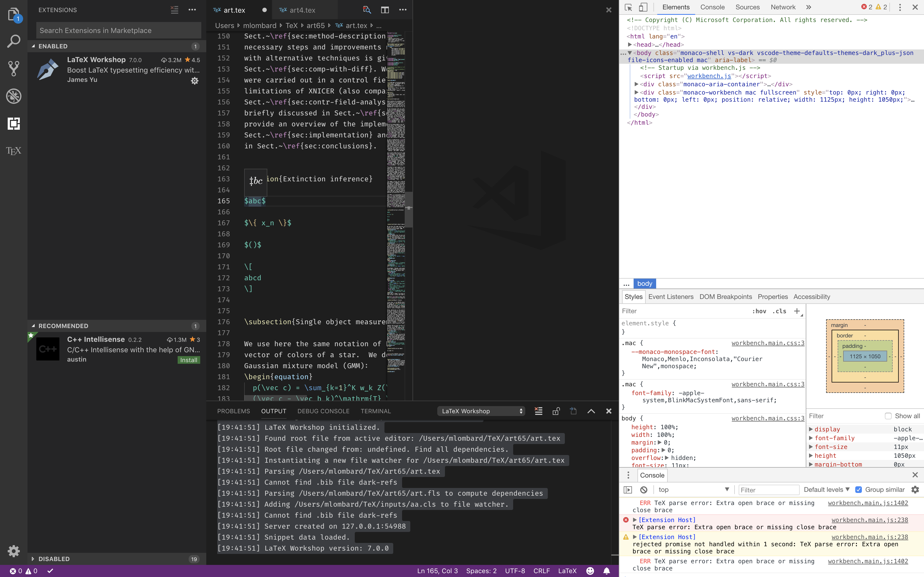The width and height of the screenshot is (924, 577).
Task: Open the Network tab in DevTools
Action: [x=782, y=7]
